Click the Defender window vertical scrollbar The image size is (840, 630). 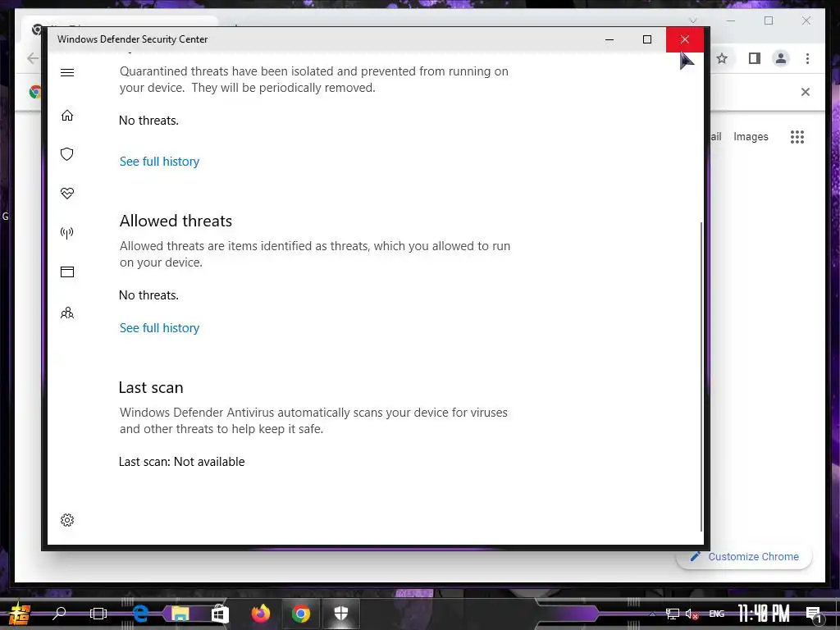(x=701, y=375)
